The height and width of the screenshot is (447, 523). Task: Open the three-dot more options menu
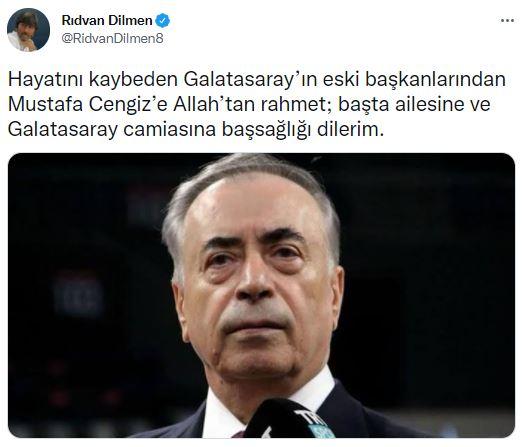(x=507, y=21)
